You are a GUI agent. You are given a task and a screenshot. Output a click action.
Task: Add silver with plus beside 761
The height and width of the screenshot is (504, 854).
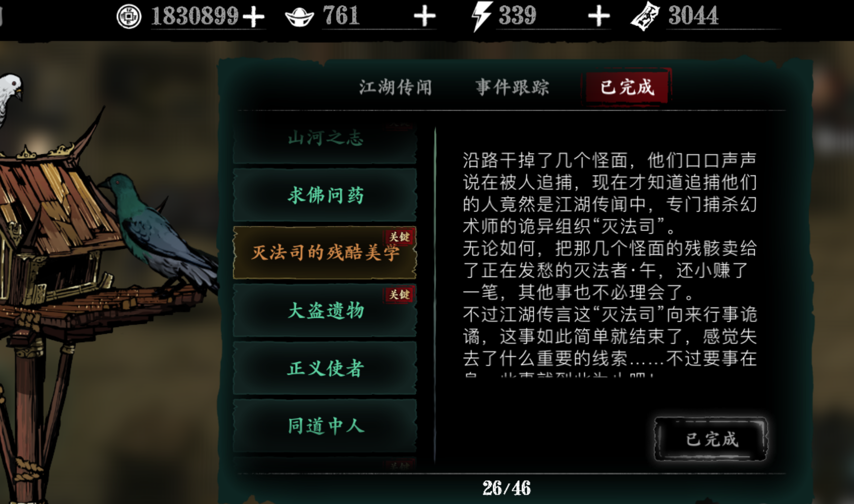(424, 16)
